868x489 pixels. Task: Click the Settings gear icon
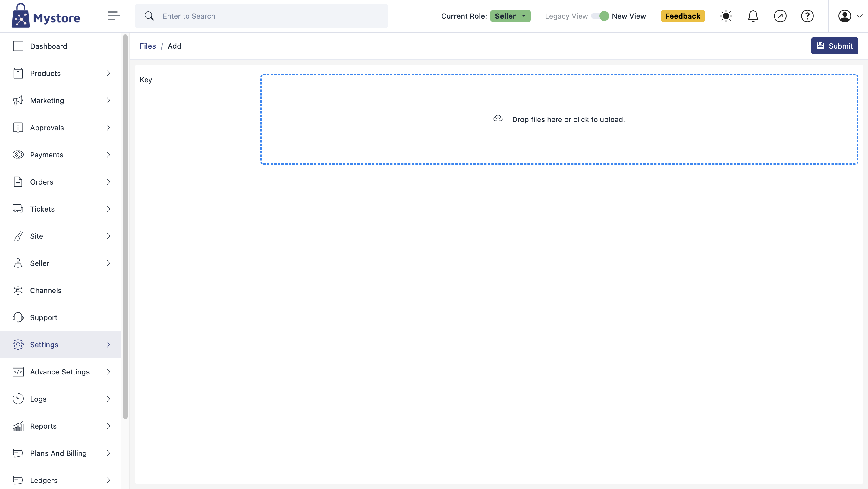pos(18,344)
